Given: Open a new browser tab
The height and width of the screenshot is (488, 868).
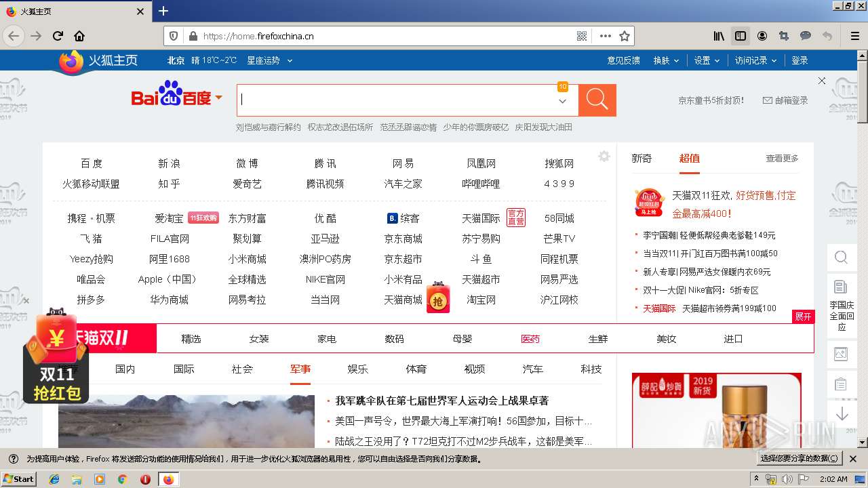Looking at the screenshot, I should pyautogui.click(x=163, y=11).
